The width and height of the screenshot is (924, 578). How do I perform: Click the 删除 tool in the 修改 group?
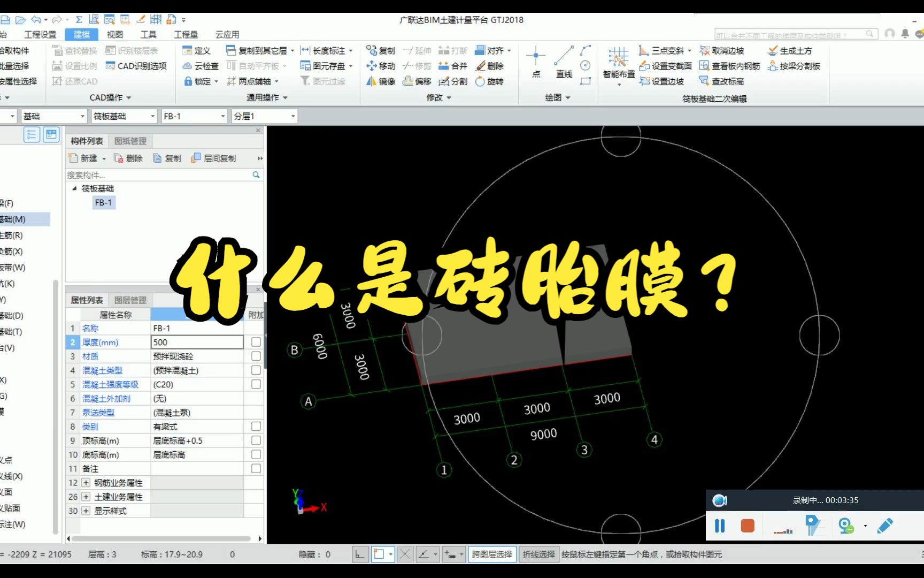click(x=489, y=66)
